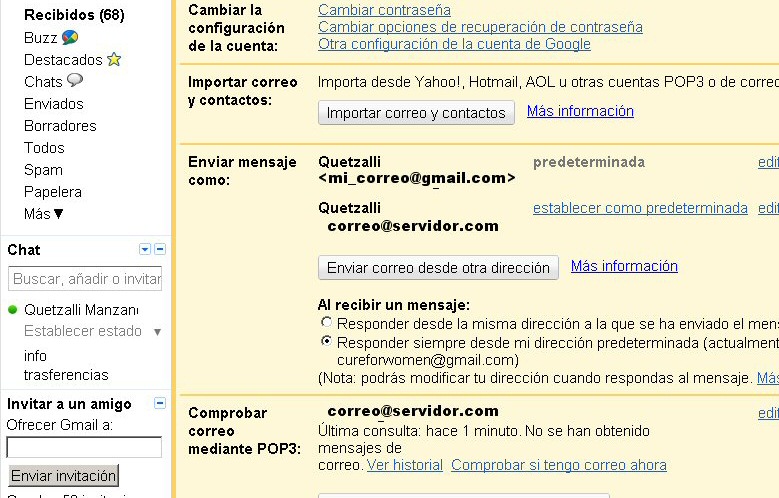Image resolution: width=779 pixels, height=498 pixels.
Task: Click correo@servidor.com in POP3 section
Action: pyautogui.click(x=413, y=411)
